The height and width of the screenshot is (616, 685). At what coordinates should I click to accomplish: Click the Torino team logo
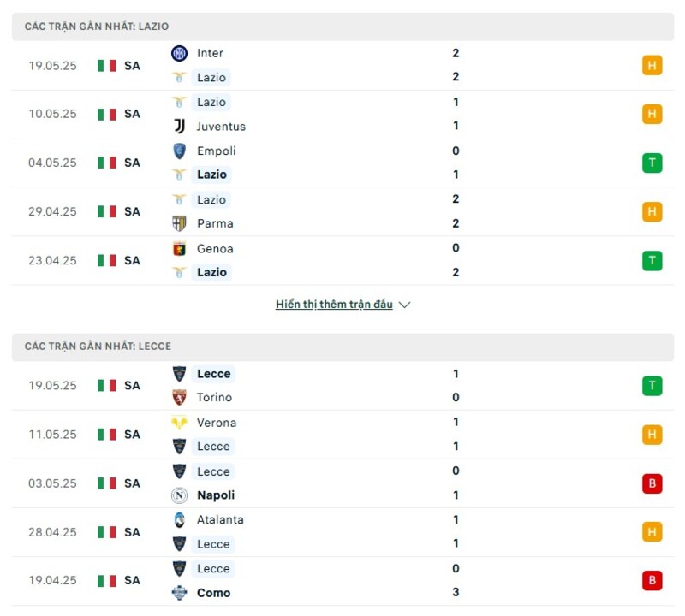pyautogui.click(x=180, y=397)
